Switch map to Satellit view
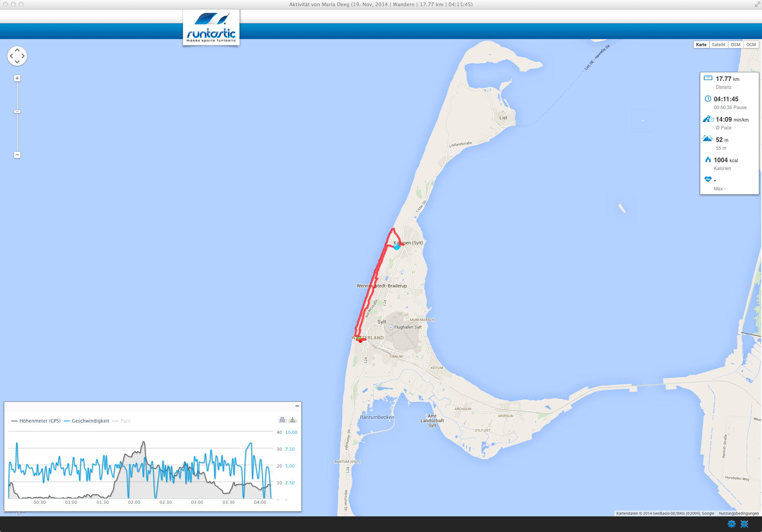Screen dimensions: 762x532 coord(718,45)
